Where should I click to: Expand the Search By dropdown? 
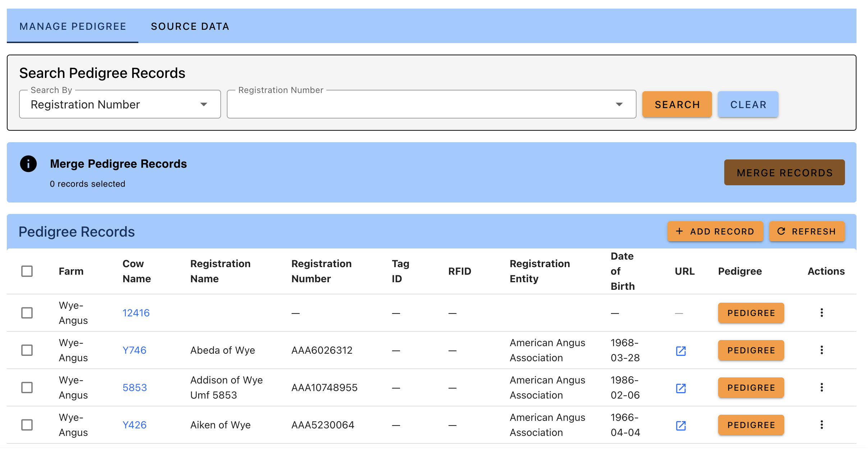(x=120, y=104)
